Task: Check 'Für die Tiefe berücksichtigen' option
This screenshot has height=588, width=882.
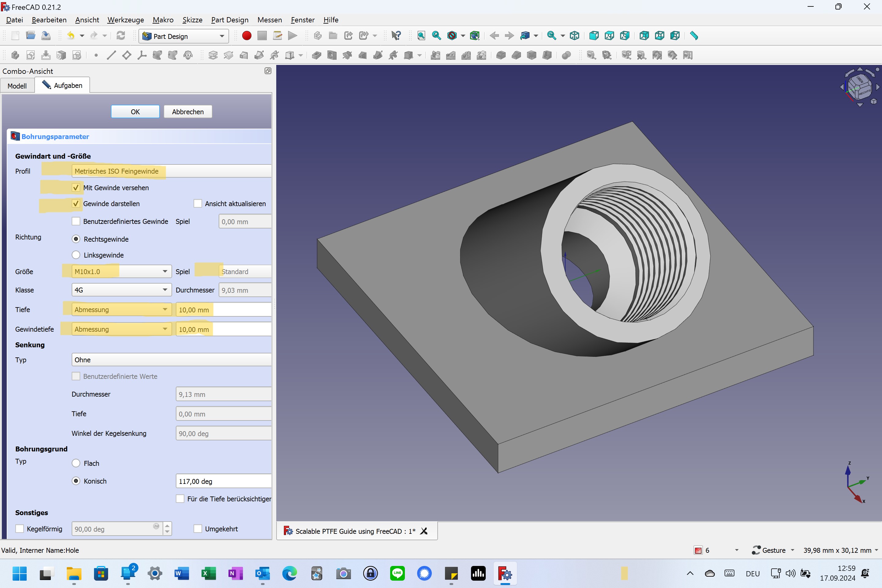Action: click(180, 499)
